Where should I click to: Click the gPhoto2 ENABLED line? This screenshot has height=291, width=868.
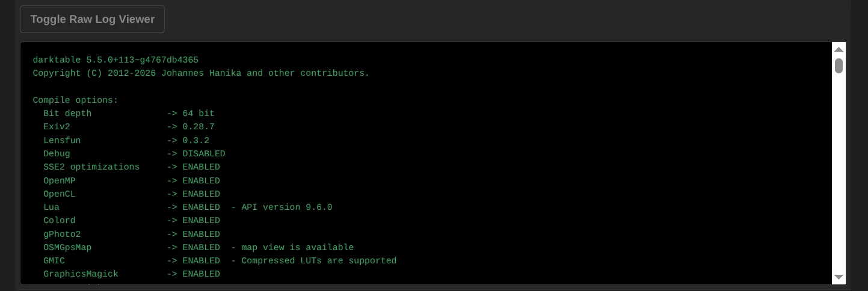(132, 234)
